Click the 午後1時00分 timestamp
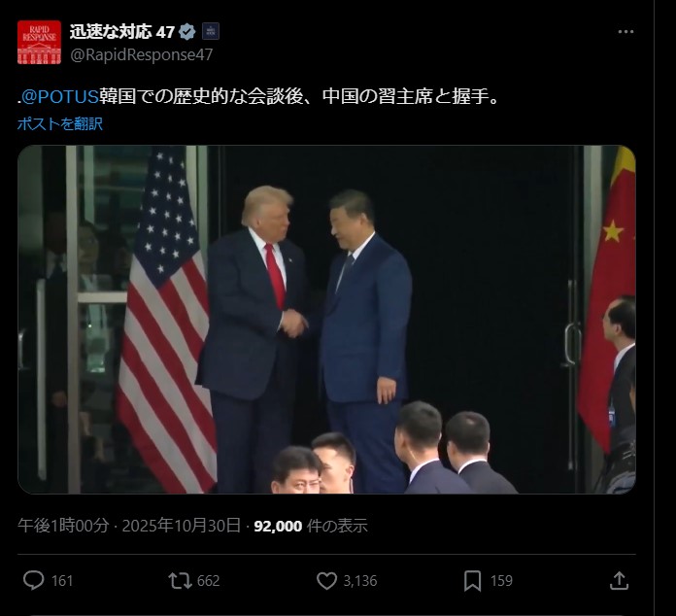This screenshot has width=676, height=616. point(63,526)
